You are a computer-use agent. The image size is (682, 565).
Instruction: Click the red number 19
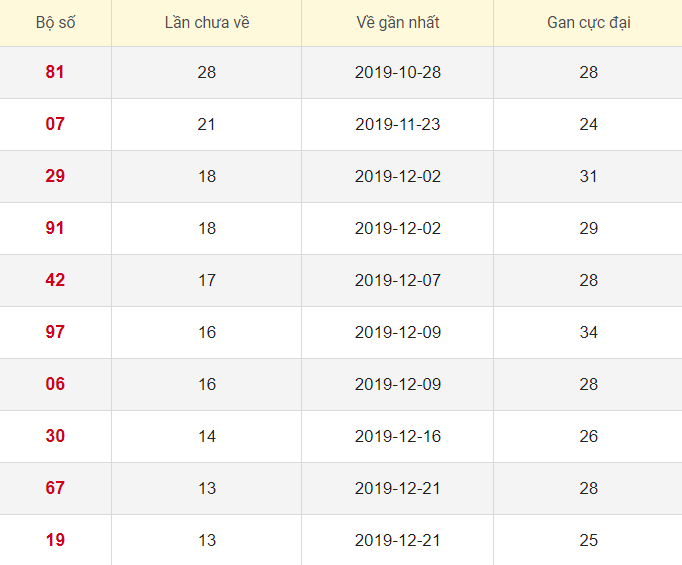coord(55,540)
